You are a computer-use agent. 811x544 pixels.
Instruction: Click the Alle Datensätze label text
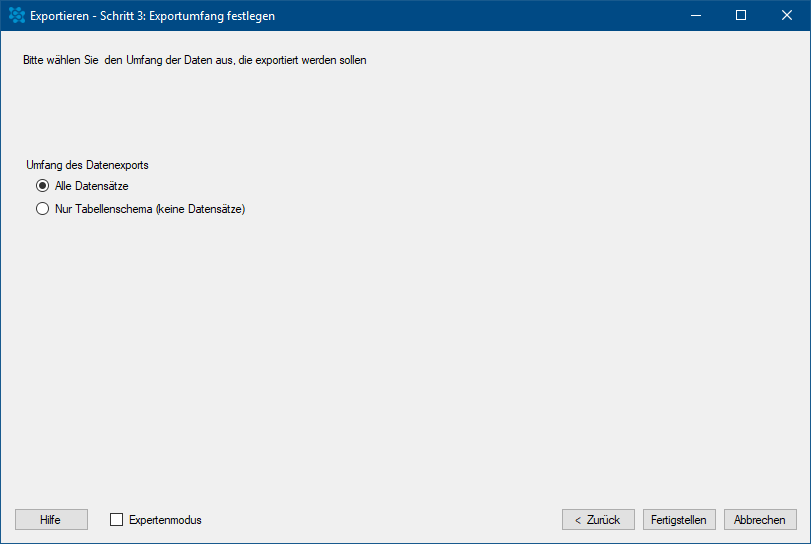click(x=92, y=186)
